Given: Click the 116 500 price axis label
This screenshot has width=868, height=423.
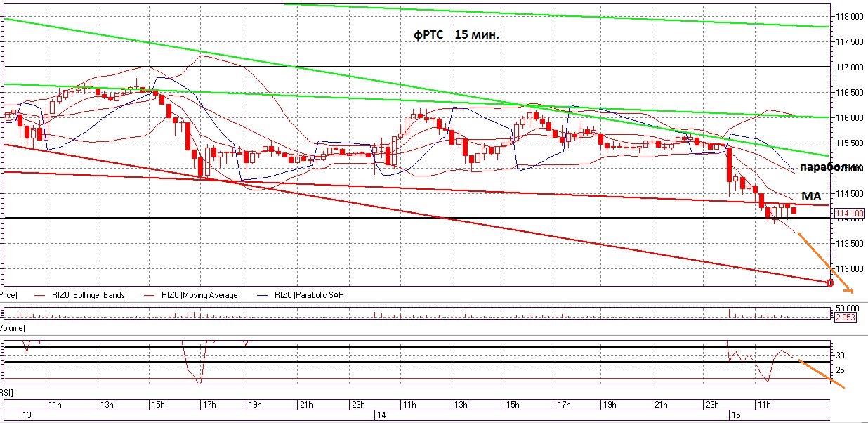Looking at the screenshot, I should pyautogui.click(x=848, y=92).
